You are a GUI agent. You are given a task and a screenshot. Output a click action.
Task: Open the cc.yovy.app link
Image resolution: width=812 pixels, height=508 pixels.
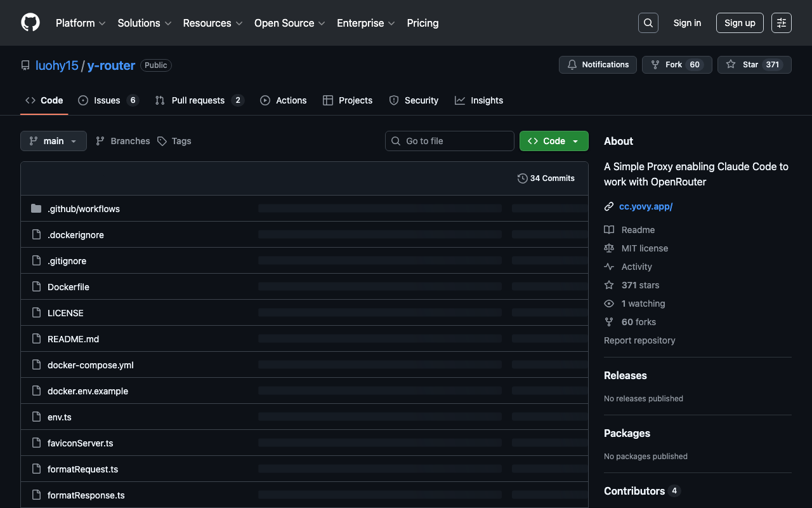(x=645, y=206)
